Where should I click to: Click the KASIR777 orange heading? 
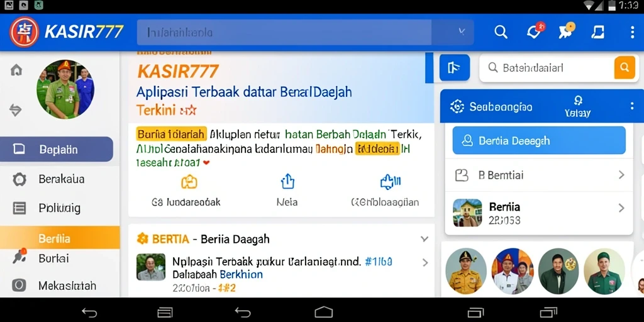click(x=178, y=71)
